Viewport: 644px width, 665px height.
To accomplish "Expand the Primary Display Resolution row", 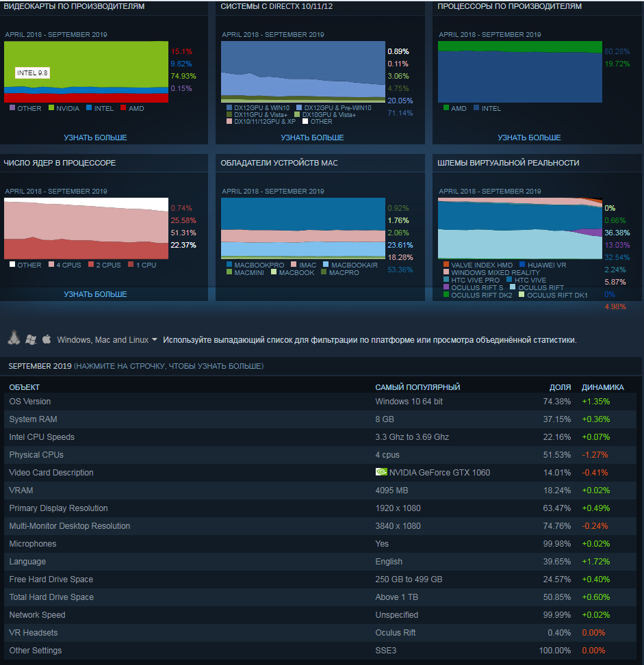I will (320, 508).
